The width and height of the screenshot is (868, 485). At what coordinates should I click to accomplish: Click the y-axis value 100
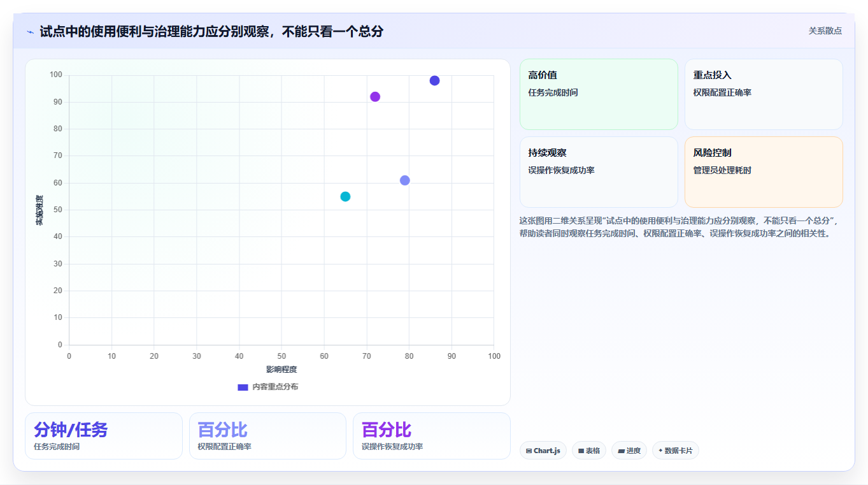(x=56, y=75)
